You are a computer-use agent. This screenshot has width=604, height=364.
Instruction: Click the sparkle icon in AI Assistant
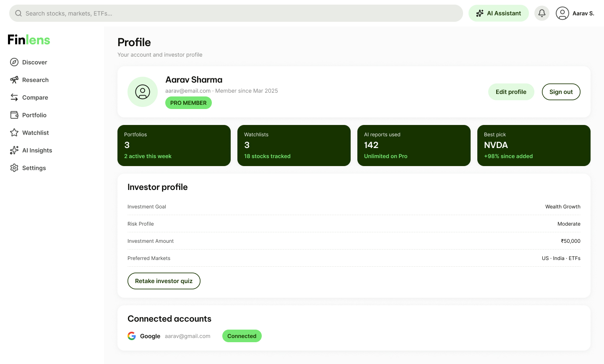pos(480,13)
